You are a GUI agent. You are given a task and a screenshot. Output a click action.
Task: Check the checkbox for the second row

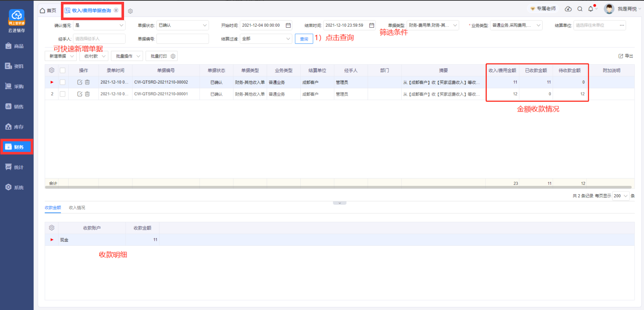pyautogui.click(x=62, y=94)
